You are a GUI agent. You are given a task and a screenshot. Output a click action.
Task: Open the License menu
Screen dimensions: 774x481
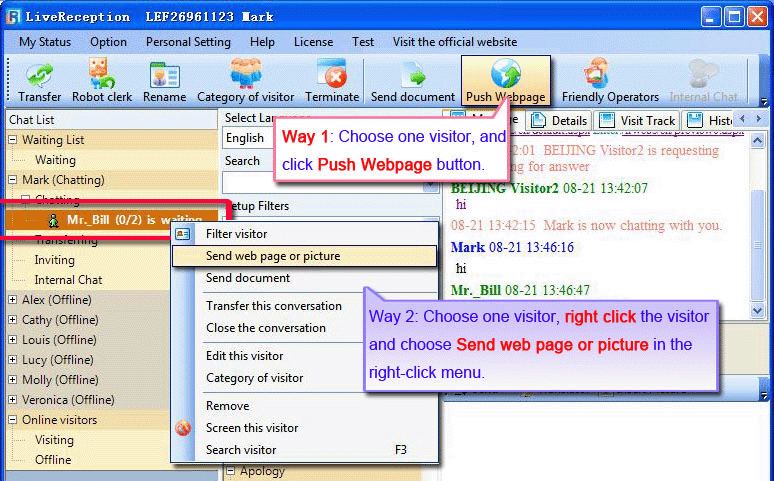(313, 42)
